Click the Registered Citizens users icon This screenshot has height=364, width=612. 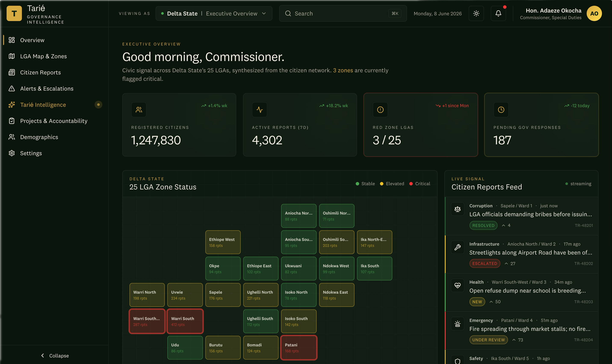pos(139,110)
